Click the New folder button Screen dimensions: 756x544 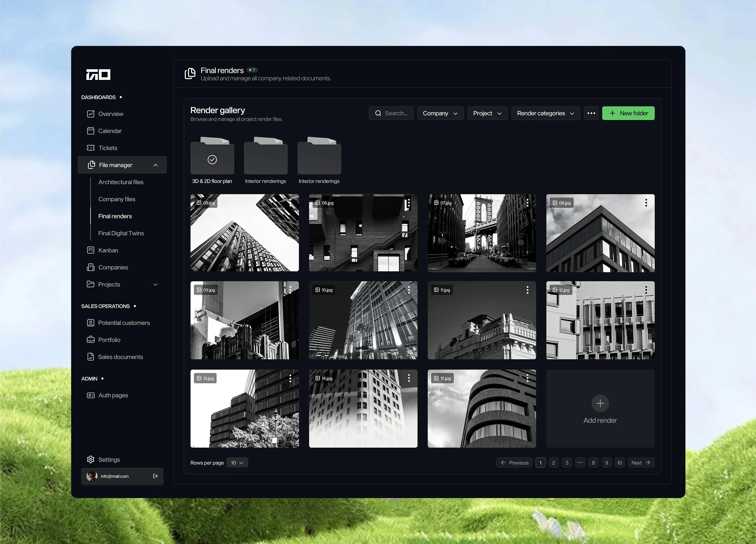628,113
